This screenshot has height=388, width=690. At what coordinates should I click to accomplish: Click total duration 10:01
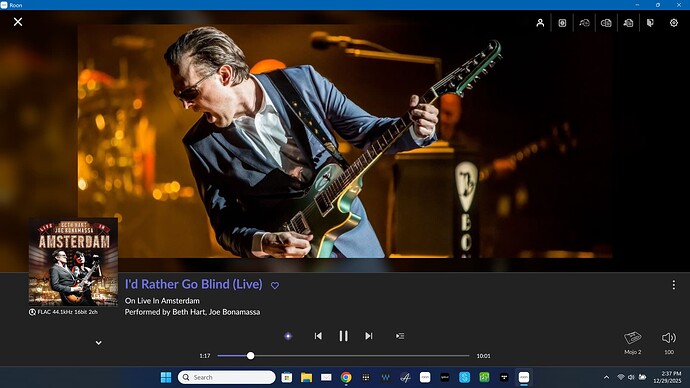coord(484,356)
